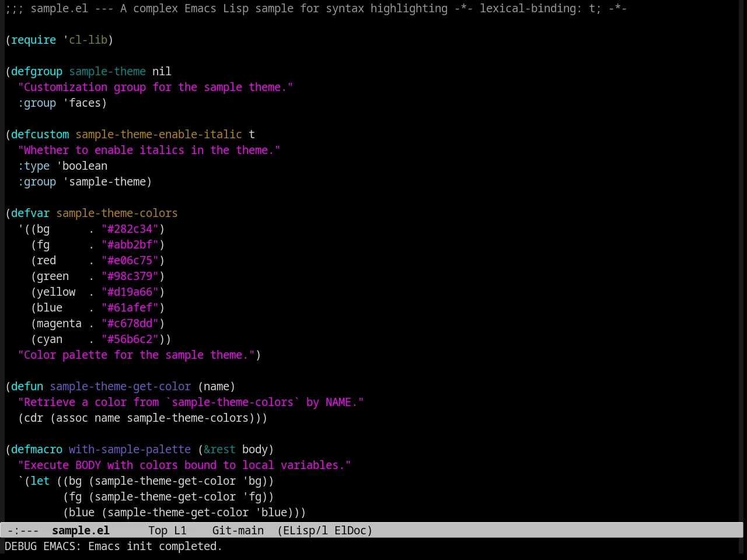The width and height of the screenshot is (747, 560).
Task: Click the "#c678dd" magenta color string
Action: coord(130,323)
